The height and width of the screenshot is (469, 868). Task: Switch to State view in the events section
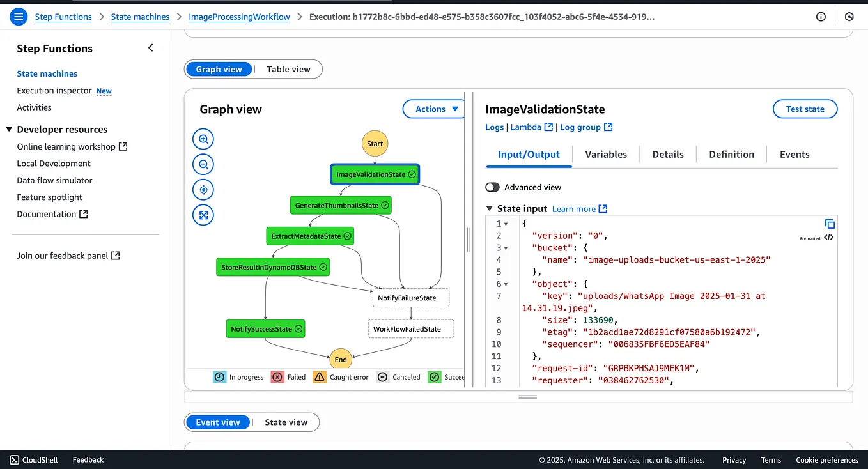[286, 422]
